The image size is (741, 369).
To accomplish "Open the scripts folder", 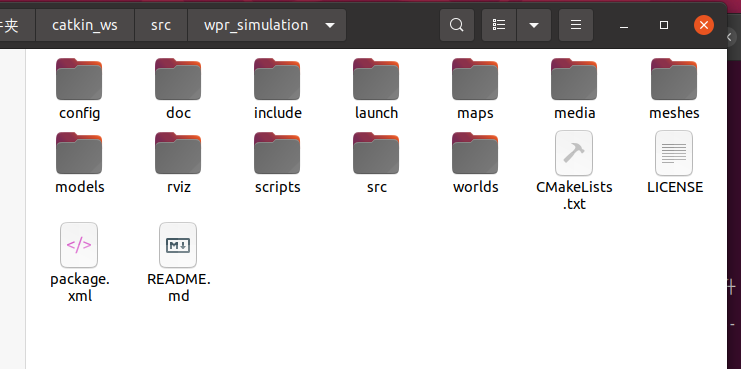I will point(277,153).
